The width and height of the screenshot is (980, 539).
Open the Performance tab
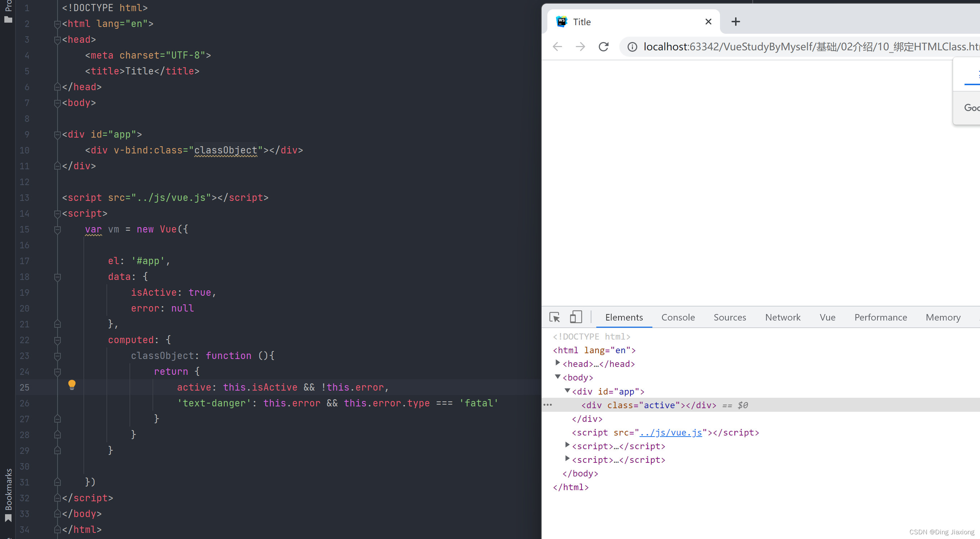coord(880,317)
